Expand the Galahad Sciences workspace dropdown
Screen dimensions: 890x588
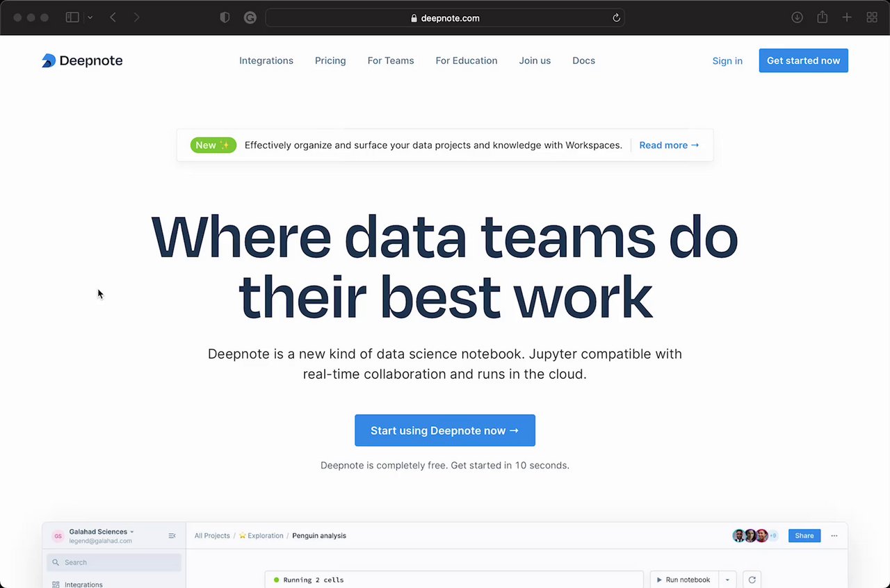(102, 532)
